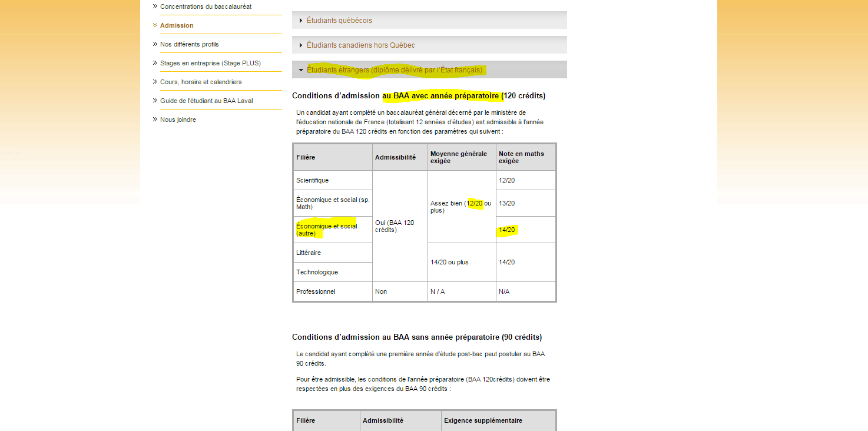Click the chevron icon beside Concentrations du baccalauréat

[x=154, y=6]
